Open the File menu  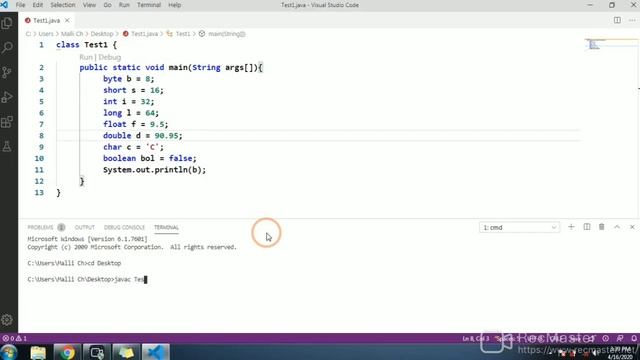pos(20,5)
